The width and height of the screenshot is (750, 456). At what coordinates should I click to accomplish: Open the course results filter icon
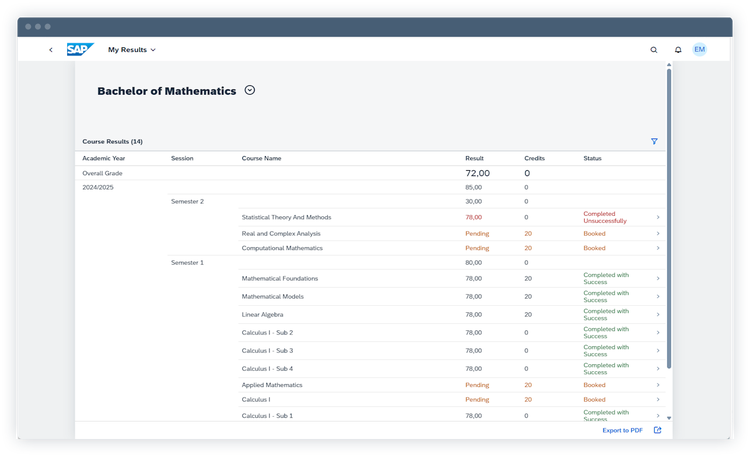point(654,141)
